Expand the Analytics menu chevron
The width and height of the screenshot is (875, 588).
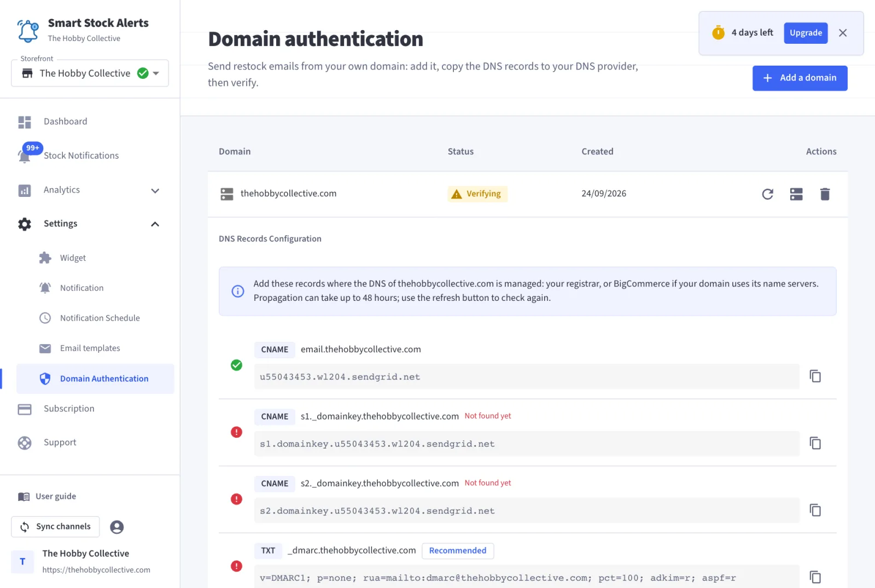point(155,190)
